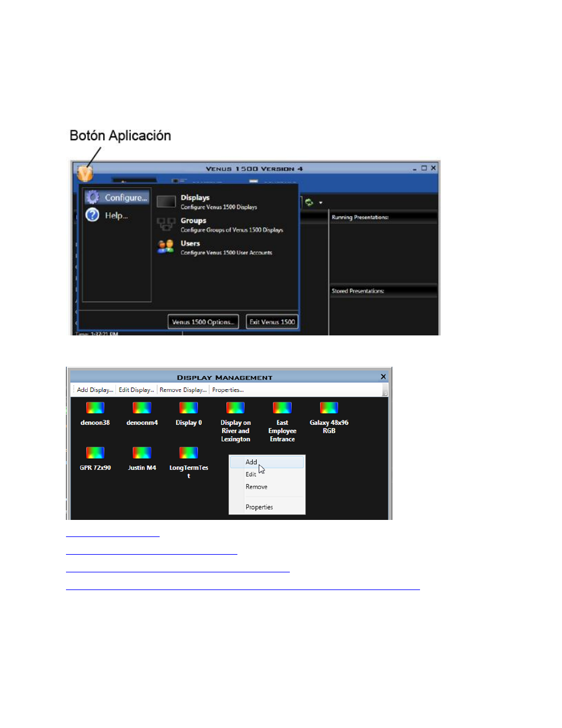Select Galaxy 48x96 RGB display icon
Viewport: 562px width, 728px height.
pos(329,407)
